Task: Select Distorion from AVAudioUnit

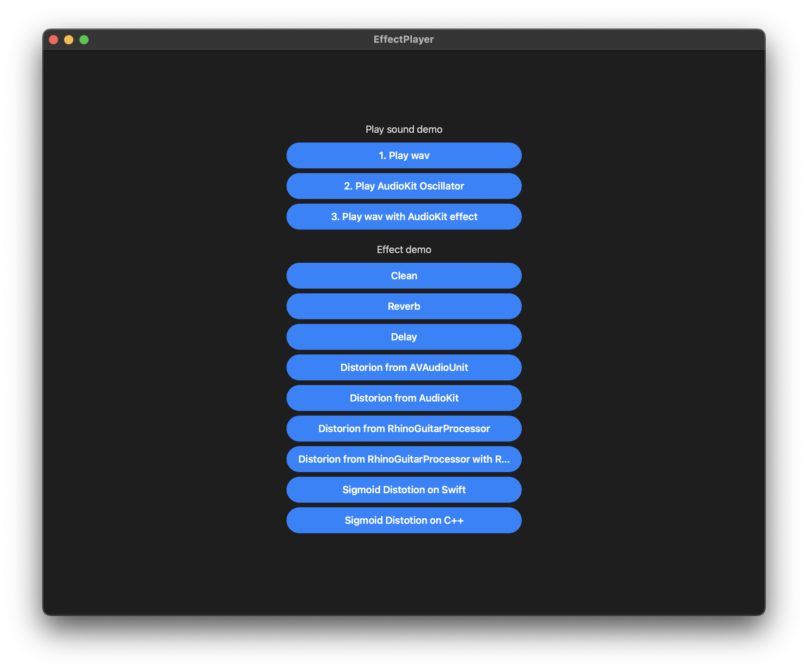Action: (x=404, y=367)
